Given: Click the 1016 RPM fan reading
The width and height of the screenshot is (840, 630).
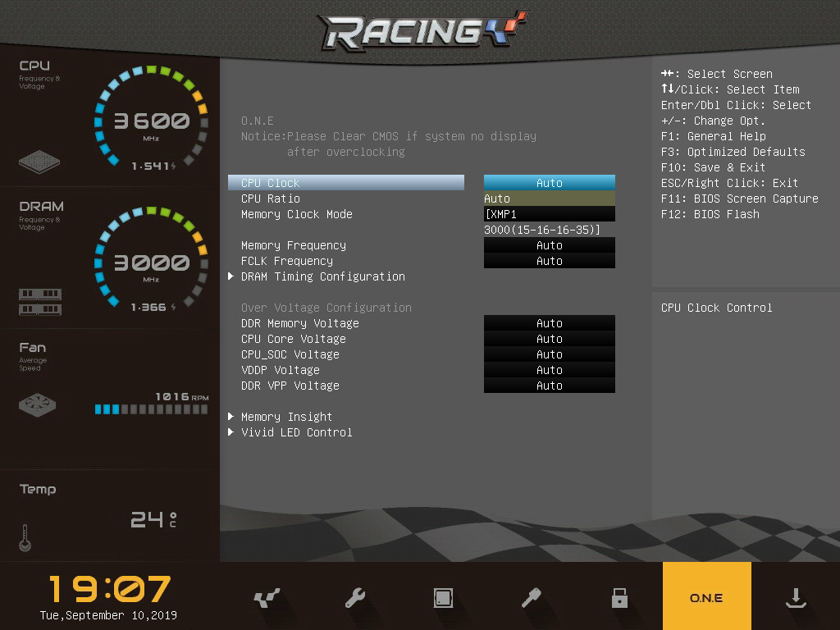Looking at the screenshot, I should [181, 396].
